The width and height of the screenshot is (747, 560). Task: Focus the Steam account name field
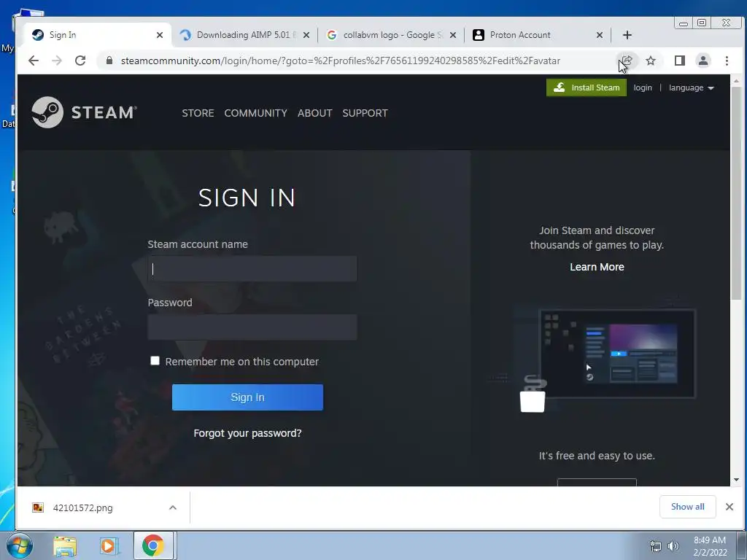pyautogui.click(x=252, y=269)
